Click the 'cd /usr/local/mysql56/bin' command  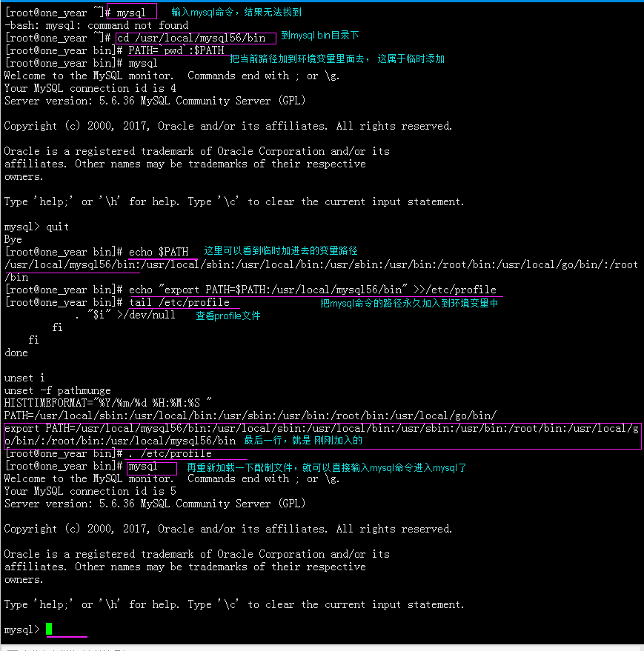(x=190, y=39)
